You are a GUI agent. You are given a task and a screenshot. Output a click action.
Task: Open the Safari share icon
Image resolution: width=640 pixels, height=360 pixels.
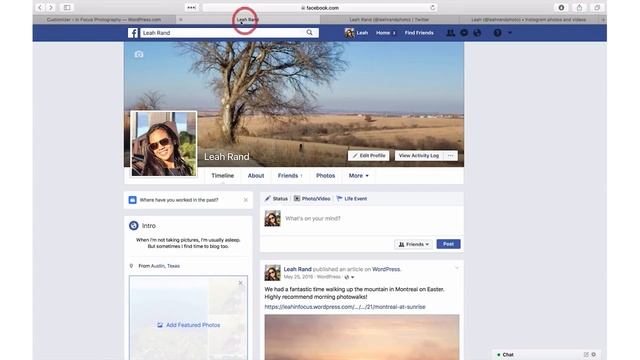coord(579,7)
